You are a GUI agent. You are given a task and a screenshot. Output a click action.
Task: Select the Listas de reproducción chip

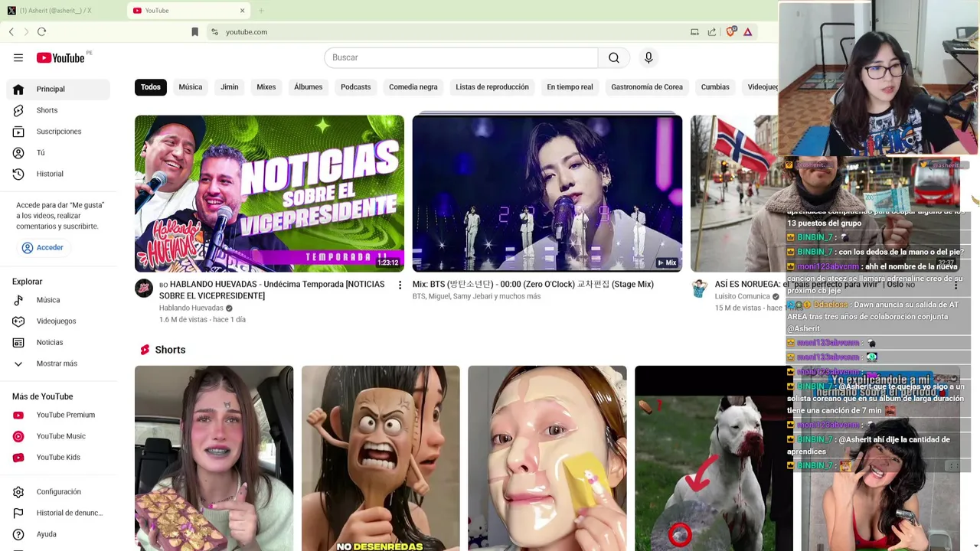pyautogui.click(x=492, y=86)
